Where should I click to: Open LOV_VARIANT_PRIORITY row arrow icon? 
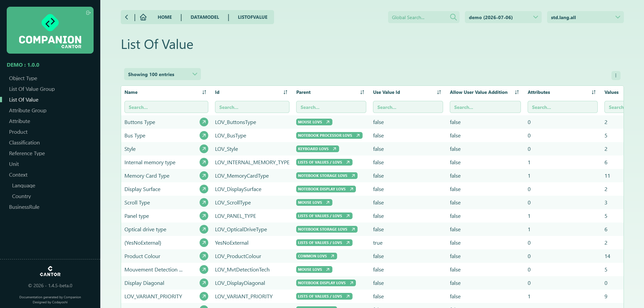pos(204,296)
